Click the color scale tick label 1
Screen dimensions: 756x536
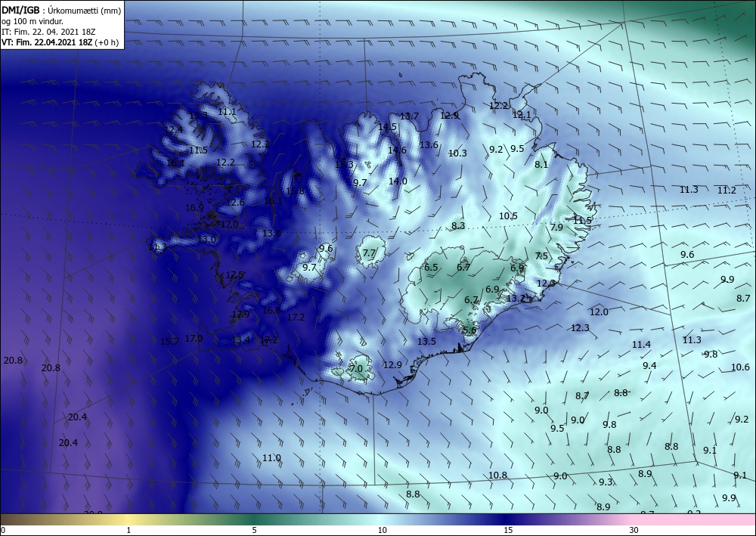[x=129, y=531]
